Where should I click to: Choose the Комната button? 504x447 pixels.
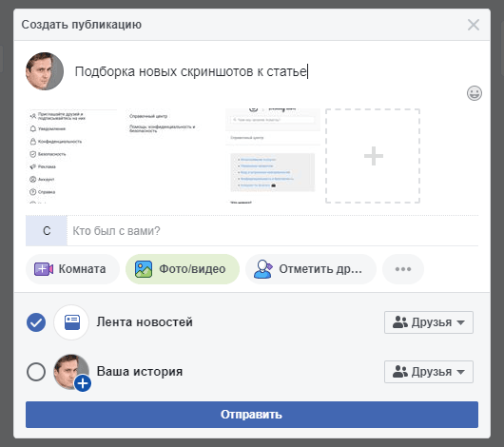[x=72, y=269]
